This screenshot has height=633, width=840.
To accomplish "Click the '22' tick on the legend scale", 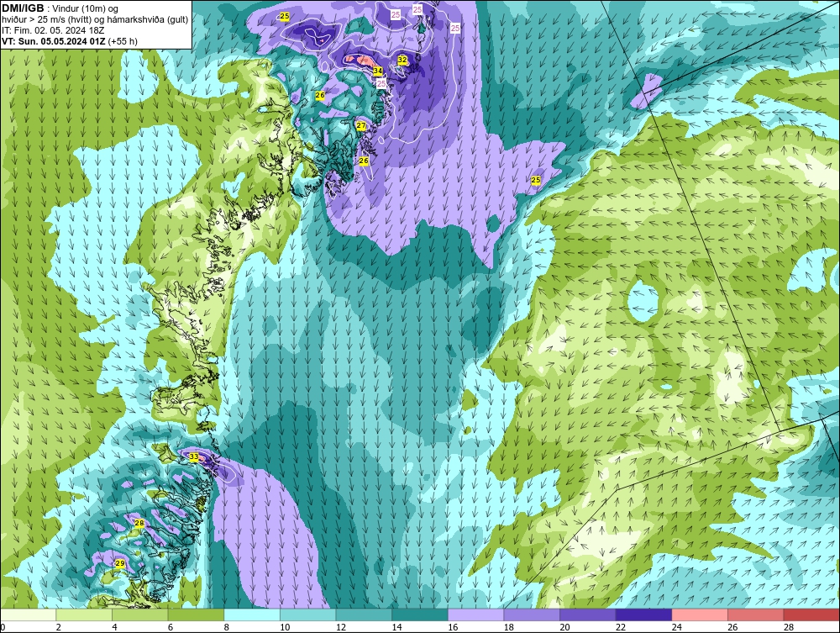I will [621, 627].
